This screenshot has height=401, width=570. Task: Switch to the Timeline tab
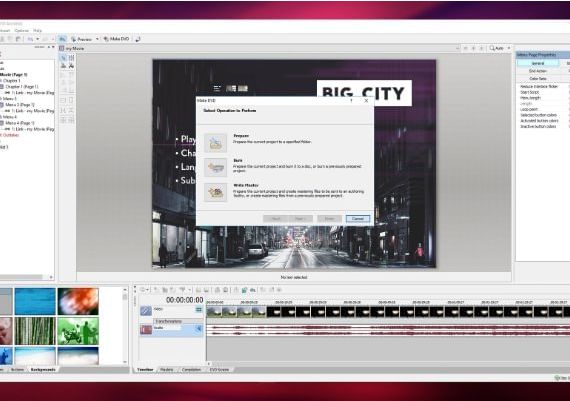145,370
